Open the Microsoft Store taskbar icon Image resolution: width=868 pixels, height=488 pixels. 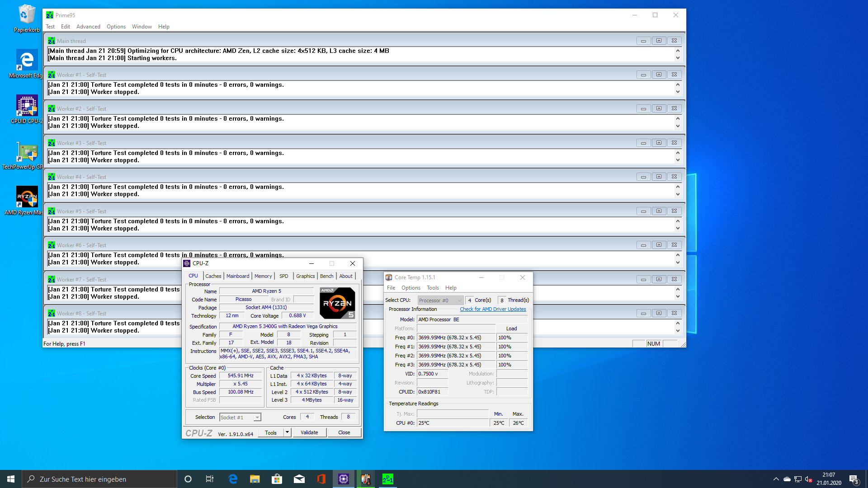point(277,479)
